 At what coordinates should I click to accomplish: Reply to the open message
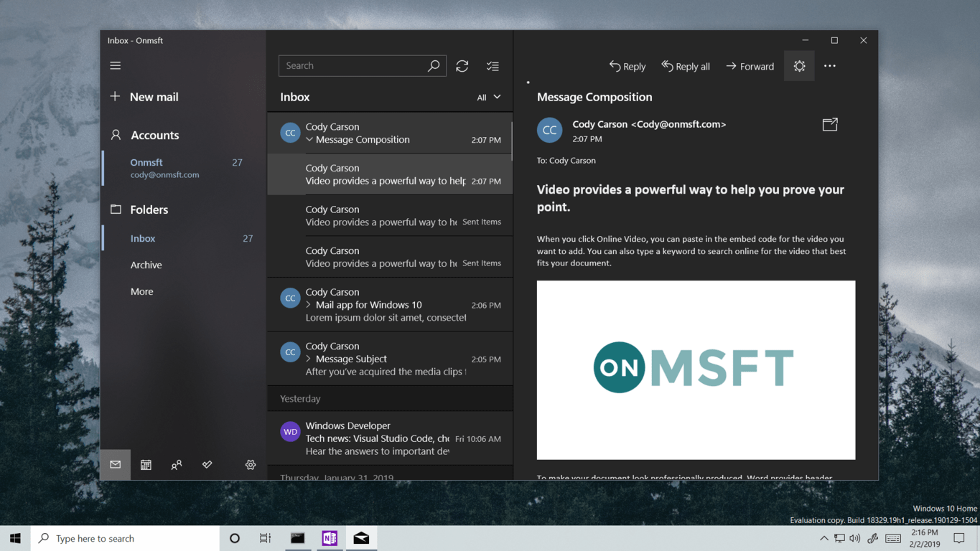627,66
